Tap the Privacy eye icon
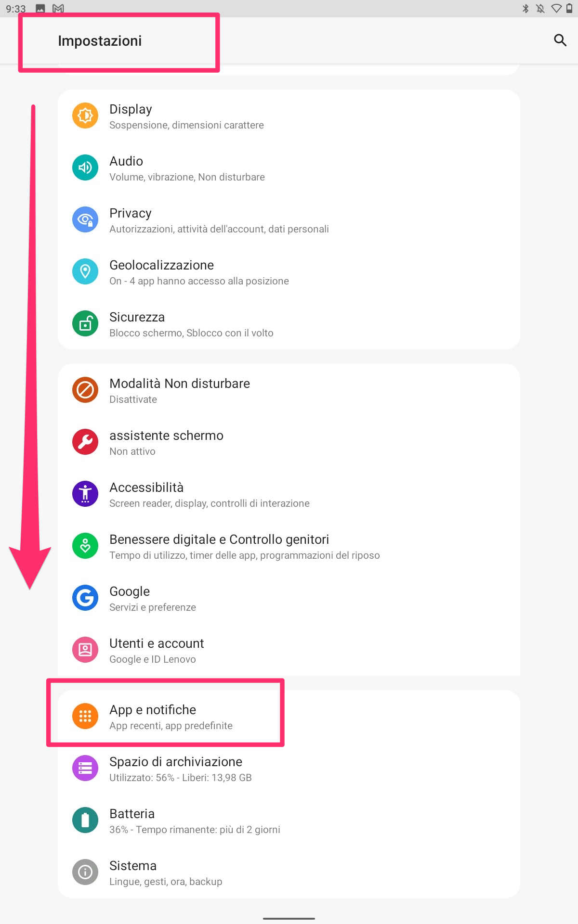The image size is (578, 924). [85, 219]
